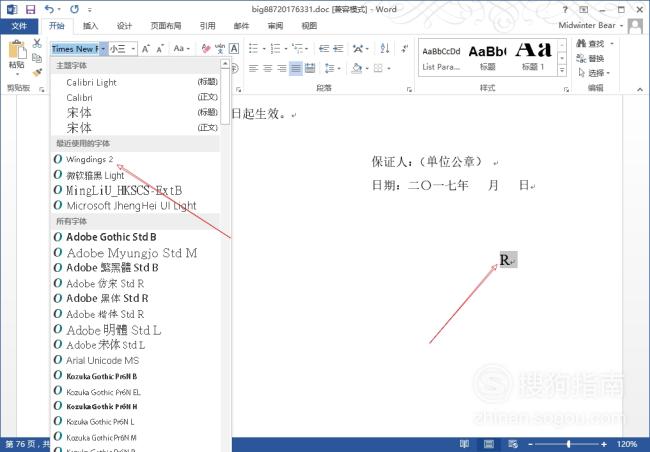
Task: Switch to Web Layout view in the status bar
Action: click(513, 444)
